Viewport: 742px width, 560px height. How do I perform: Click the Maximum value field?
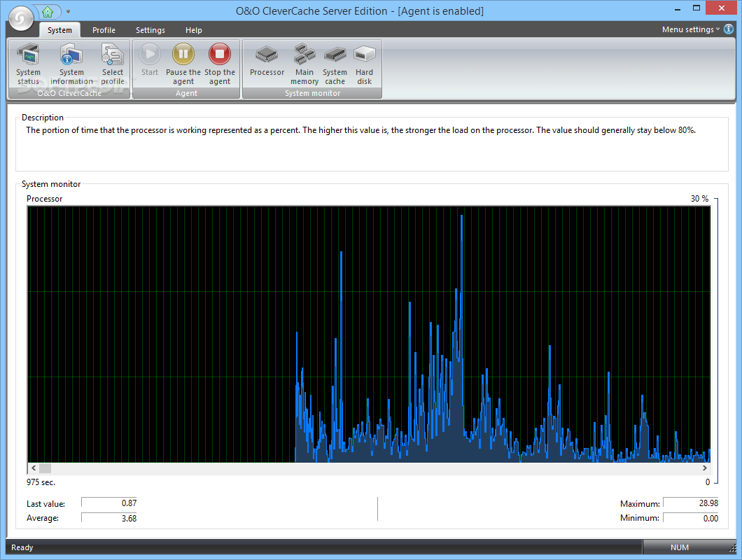coord(692,504)
